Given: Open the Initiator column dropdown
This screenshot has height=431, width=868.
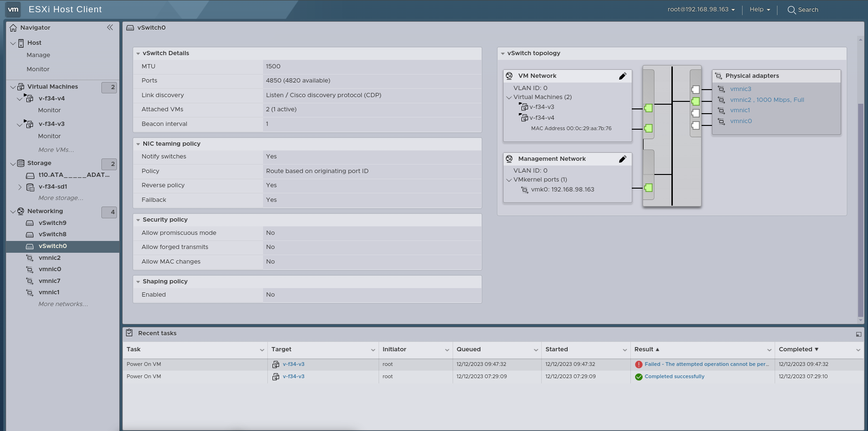Looking at the screenshot, I should [447, 350].
